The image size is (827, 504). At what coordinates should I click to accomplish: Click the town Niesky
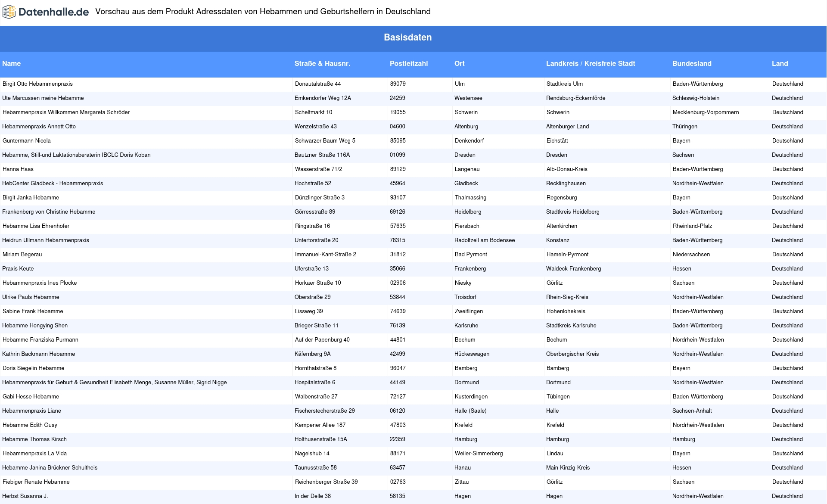(463, 283)
